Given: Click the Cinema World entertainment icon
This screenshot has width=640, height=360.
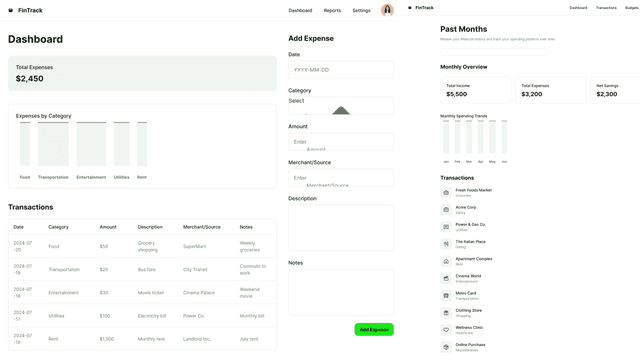Looking at the screenshot, I should pos(446,278).
